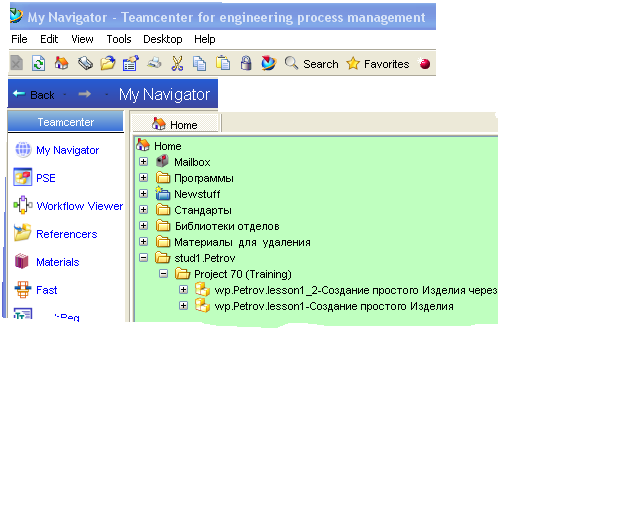Click the Teamcenter sidebar header
Image resolution: width=640 pixels, height=512 pixels.
66,122
